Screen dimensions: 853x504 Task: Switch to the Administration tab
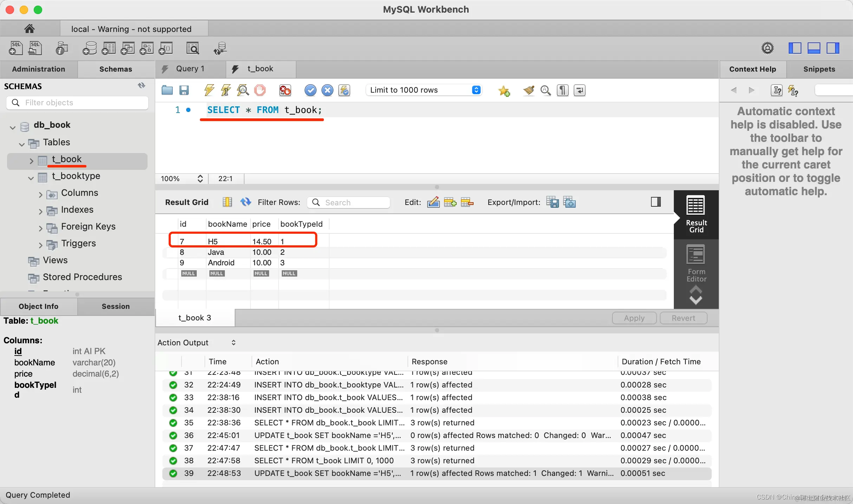point(39,69)
